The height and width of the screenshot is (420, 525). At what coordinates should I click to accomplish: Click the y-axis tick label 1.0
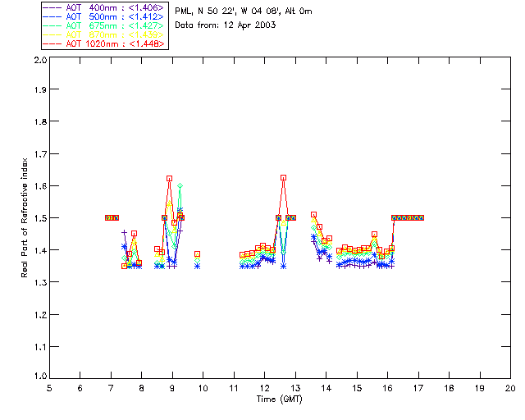pos(40,376)
